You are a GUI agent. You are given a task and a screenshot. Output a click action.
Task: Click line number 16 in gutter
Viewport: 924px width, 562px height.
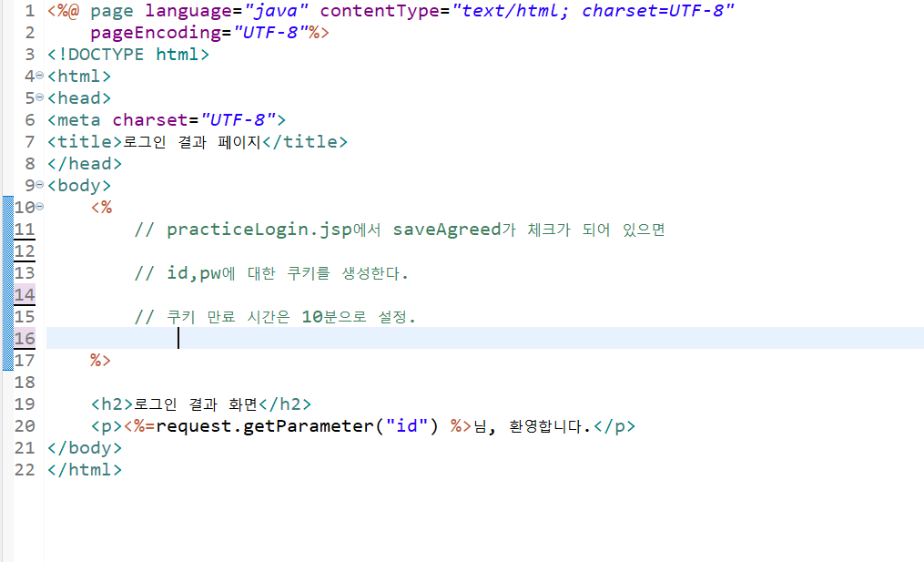tap(25, 338)
